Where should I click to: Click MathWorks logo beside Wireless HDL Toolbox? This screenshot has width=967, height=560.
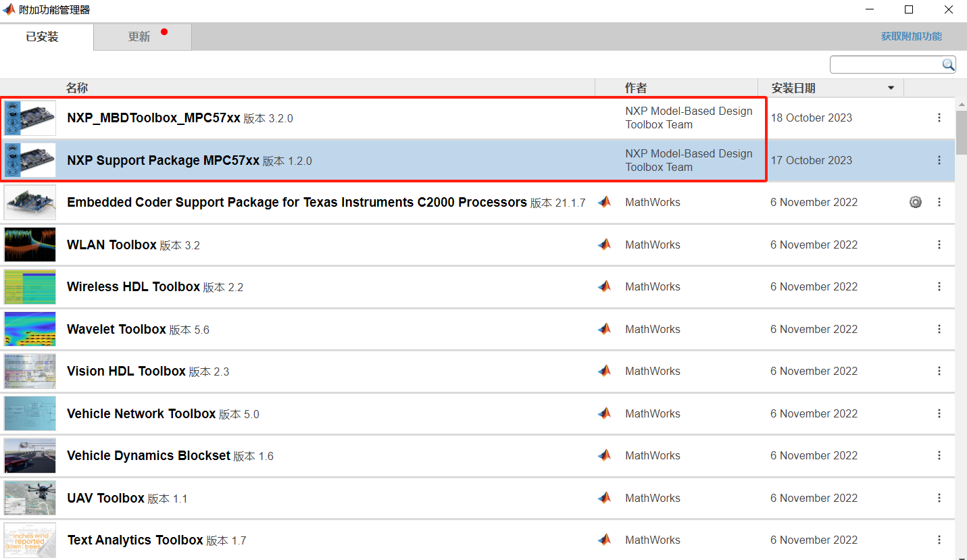coord(604,286)
